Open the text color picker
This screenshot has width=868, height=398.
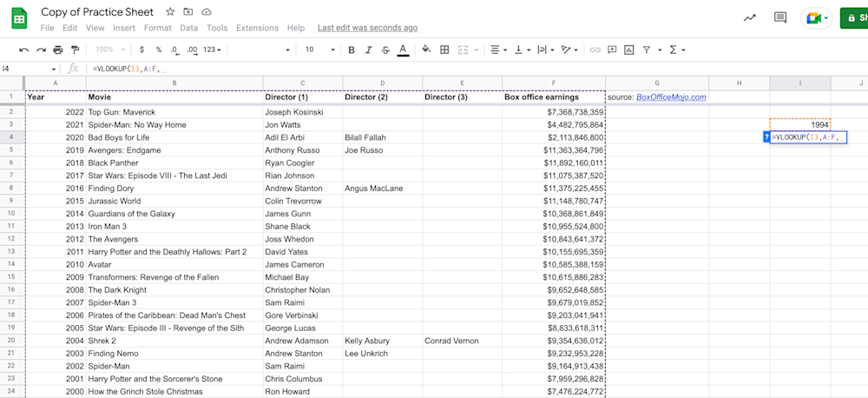click(x=403, y=50)
